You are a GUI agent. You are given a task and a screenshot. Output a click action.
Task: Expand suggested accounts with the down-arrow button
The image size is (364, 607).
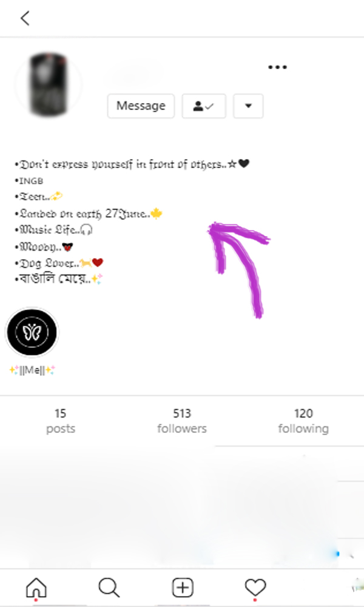click(x=248, y=106)
